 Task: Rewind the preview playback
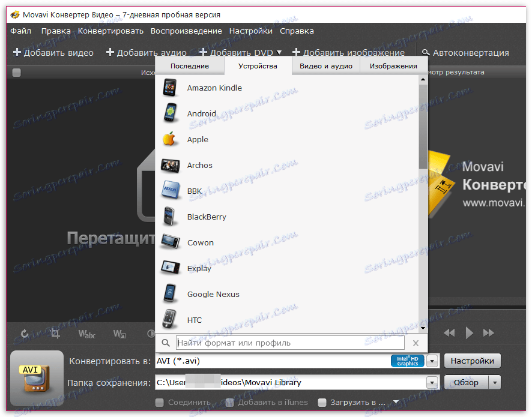pyautogui.click(x=449, y=333)
